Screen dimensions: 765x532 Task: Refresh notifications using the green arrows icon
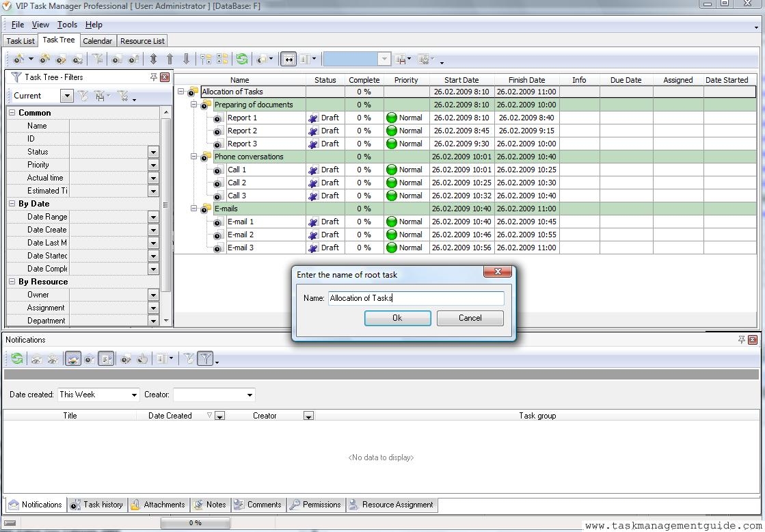pyautogui.click(x=17, y=359)
